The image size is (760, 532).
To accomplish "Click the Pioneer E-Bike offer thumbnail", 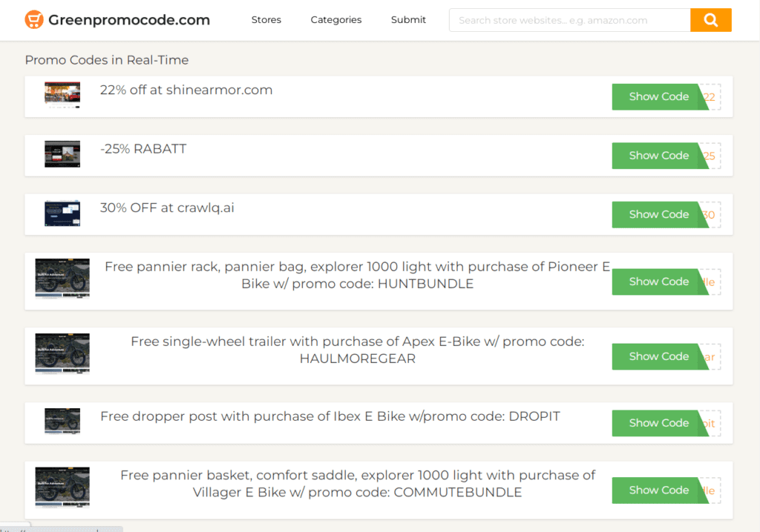I will pyautogui.click(x=62, y=278).
